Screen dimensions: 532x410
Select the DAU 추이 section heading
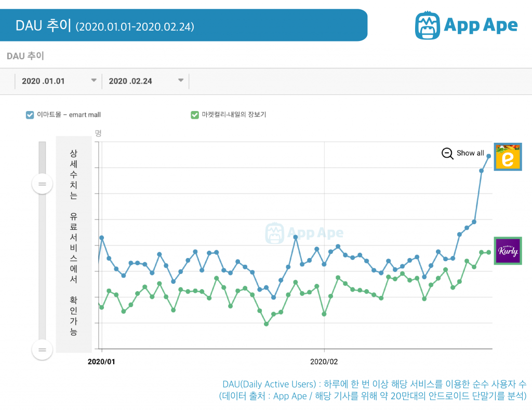24,56
